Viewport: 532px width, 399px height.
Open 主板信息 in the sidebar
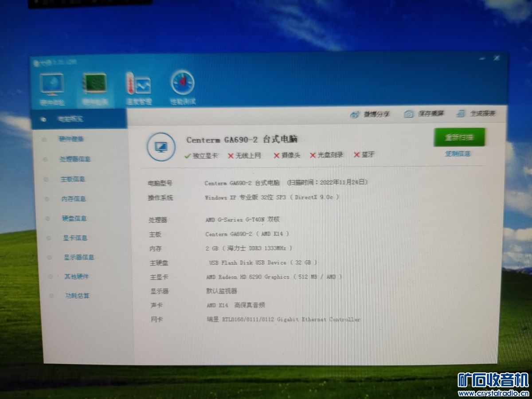(73, 179)
